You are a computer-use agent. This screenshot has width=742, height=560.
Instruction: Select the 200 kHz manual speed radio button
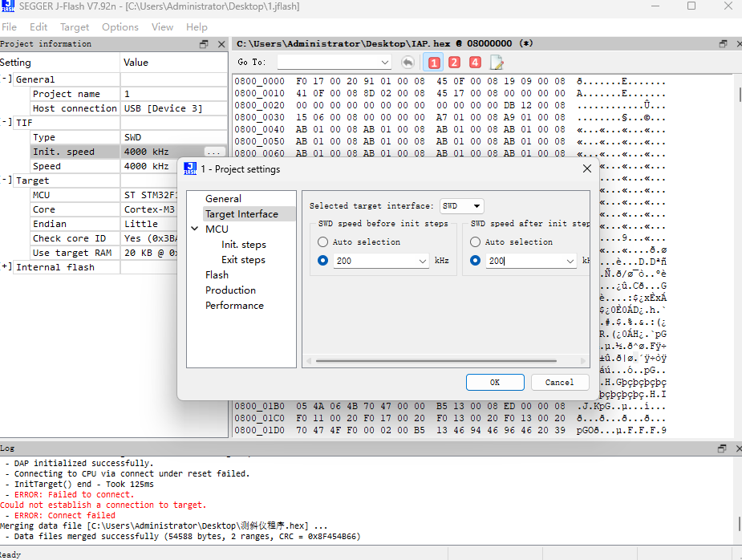coord(323,261)
